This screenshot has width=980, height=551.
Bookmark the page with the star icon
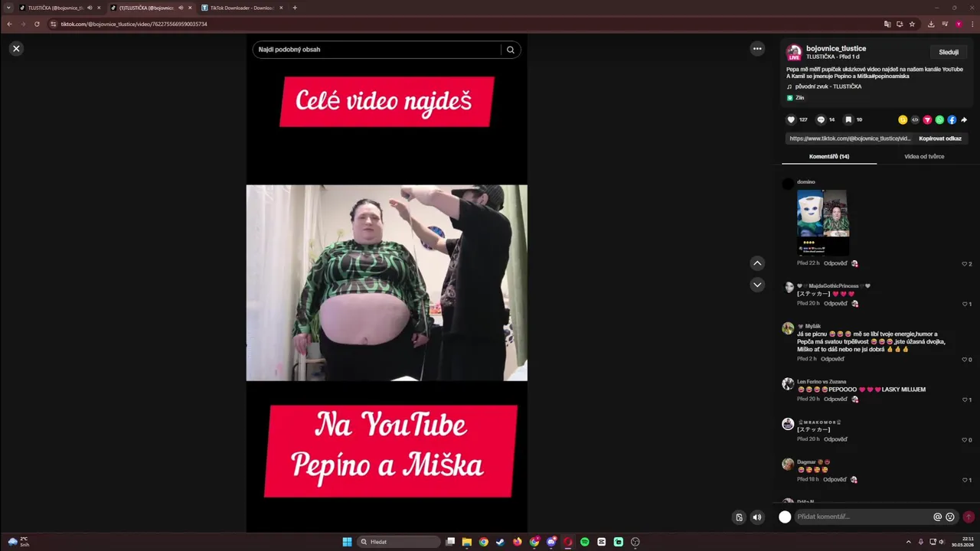click(x=912, y=24)
